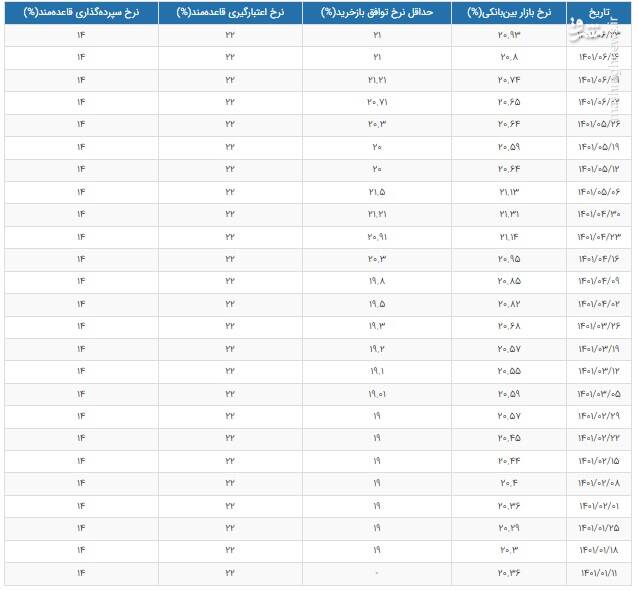Select the date cell 1401/03/05
This screenshot has width=638, height=590.
click(598, 393)
